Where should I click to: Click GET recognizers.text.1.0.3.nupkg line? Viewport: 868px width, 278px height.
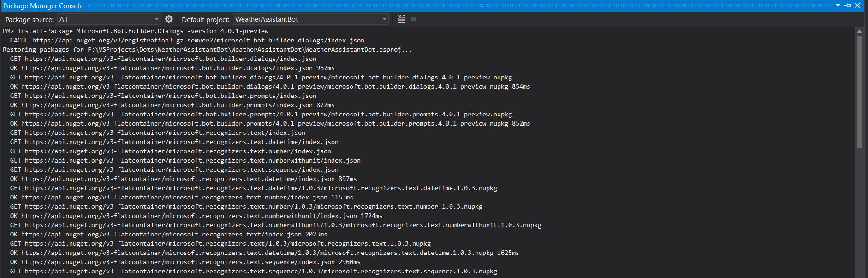point(220,243)
